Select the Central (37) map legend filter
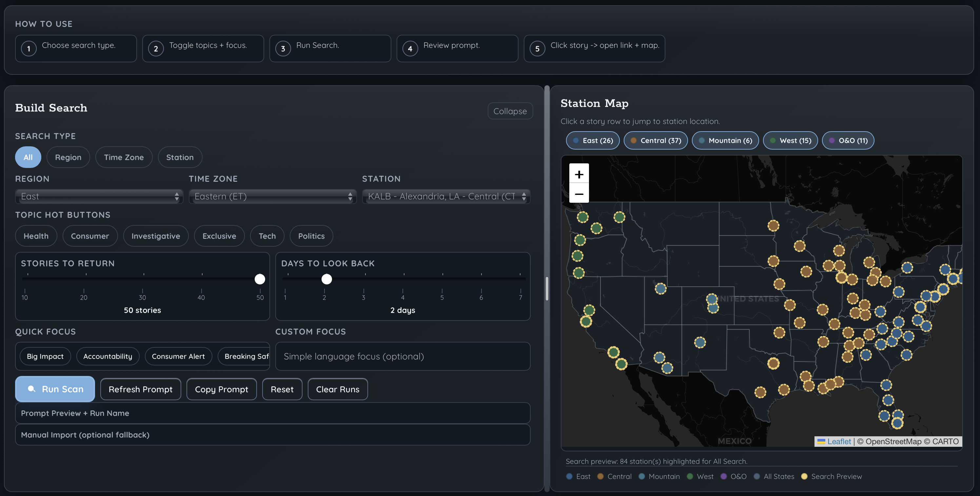Image resolution: width=980 pixels, height=496 pixels. coord(656,140)
